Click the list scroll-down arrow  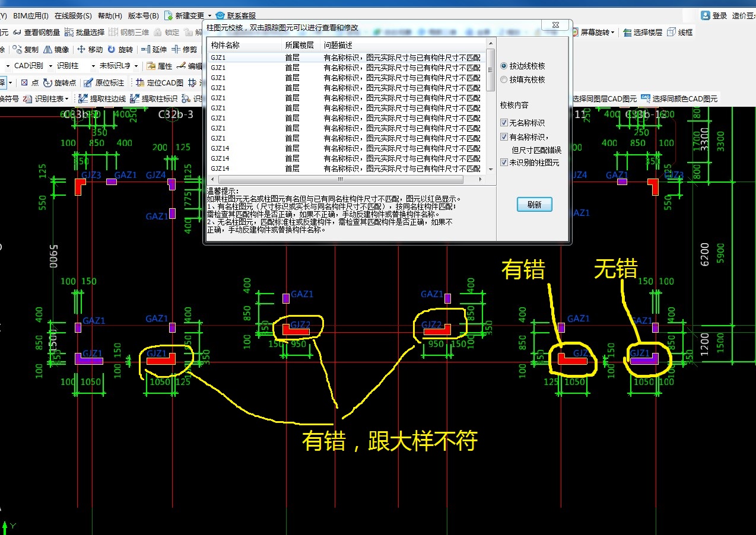click(490, 170)
